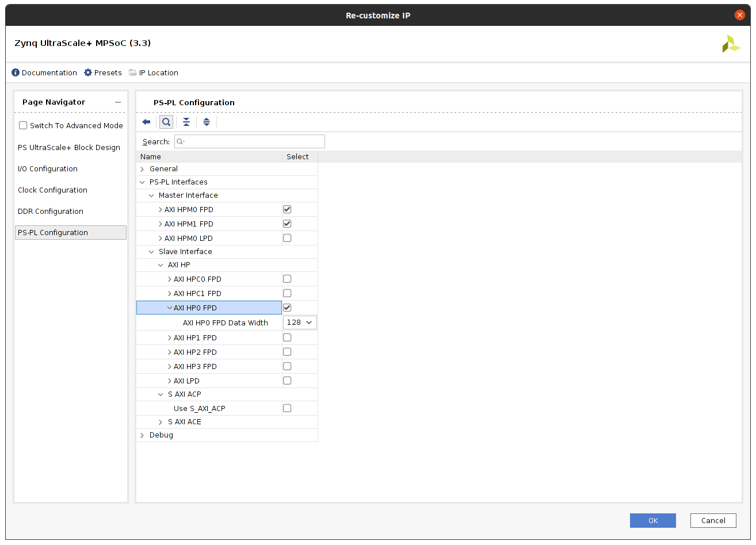Expand the Debug tree node
Viewport: 756px width, 545px height.
point(142,435)
